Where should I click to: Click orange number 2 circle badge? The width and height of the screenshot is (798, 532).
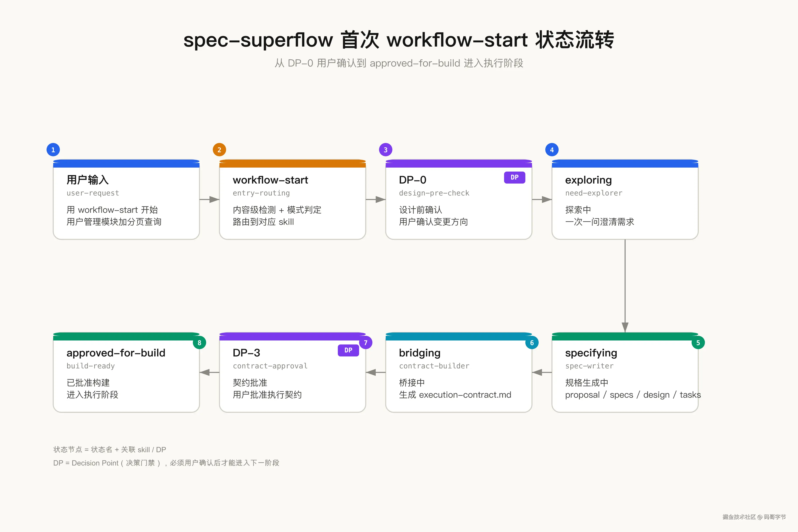click(x=219, y=150)
